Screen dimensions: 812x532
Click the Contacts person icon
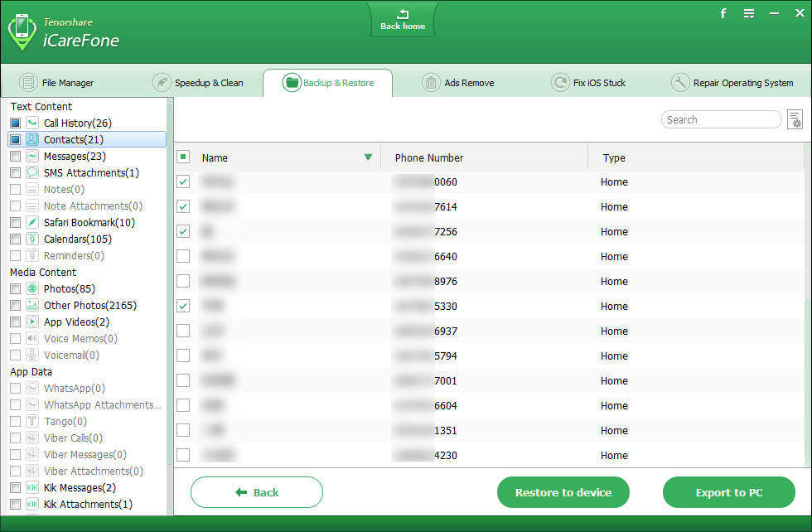point(32,139)
